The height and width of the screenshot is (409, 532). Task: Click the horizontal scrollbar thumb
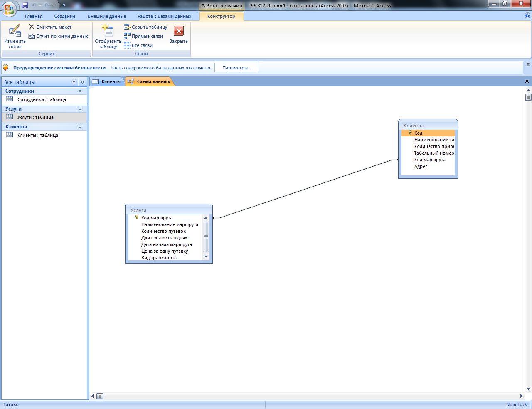point(100,397)
